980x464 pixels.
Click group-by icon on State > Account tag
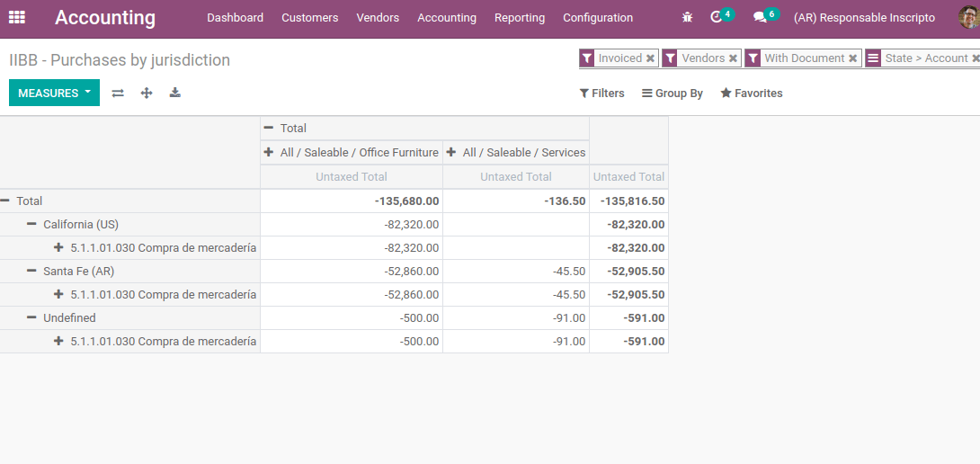(x=873, y=58)
